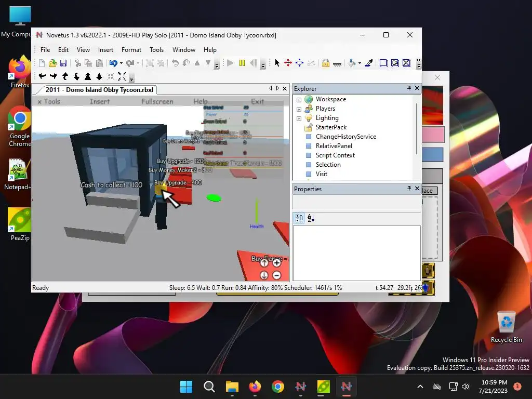Click the New document icon
The height and width of the screenshot is (399, 532).
[42, 63]
